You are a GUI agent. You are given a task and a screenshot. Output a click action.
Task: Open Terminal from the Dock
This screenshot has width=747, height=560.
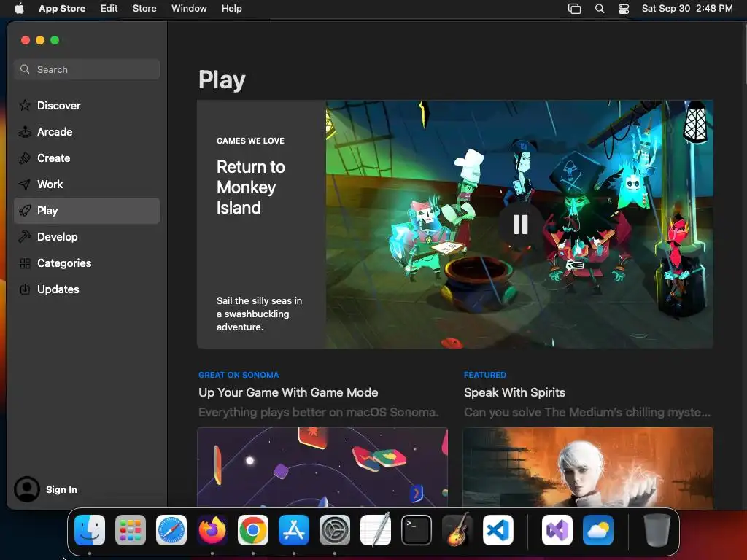click(x=417, y=530)
